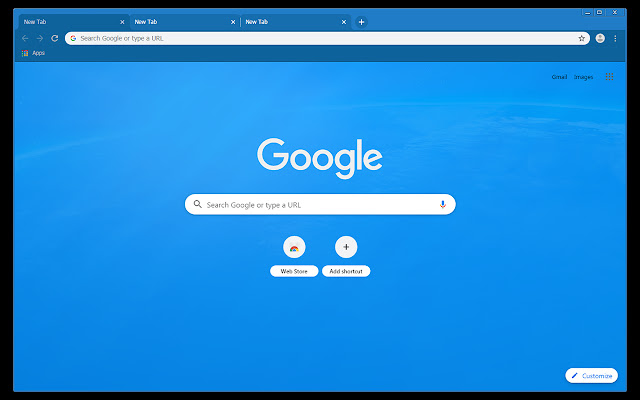Screen dimensions: 640x400
Task: Close the third New Tab
Action: coord(344,22)
